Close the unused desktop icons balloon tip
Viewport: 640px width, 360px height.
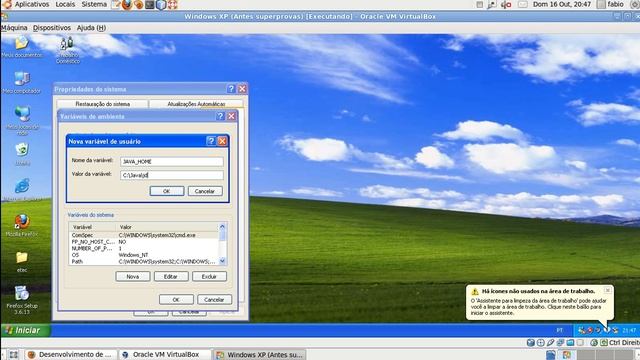tap(607, 290)
